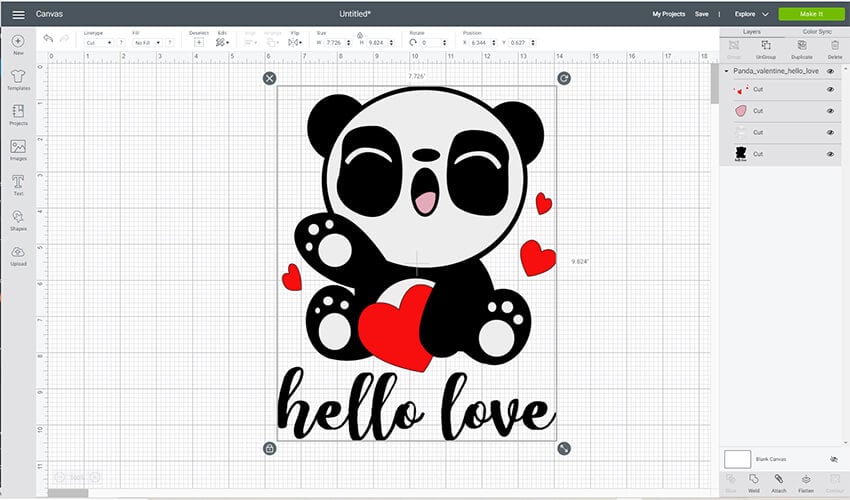Viewport: 850px width, 500px height.
Task: Open the Flip dropdown
Action: 295,42
